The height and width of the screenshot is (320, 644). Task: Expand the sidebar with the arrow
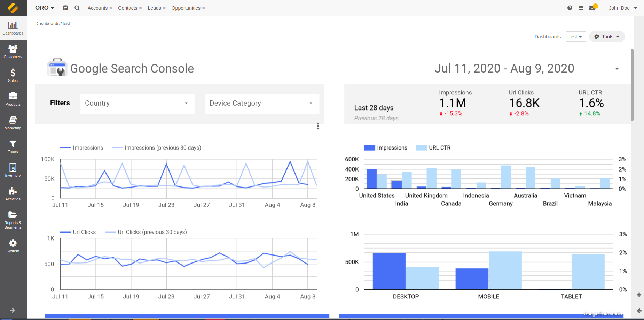[x=13, y=310]
